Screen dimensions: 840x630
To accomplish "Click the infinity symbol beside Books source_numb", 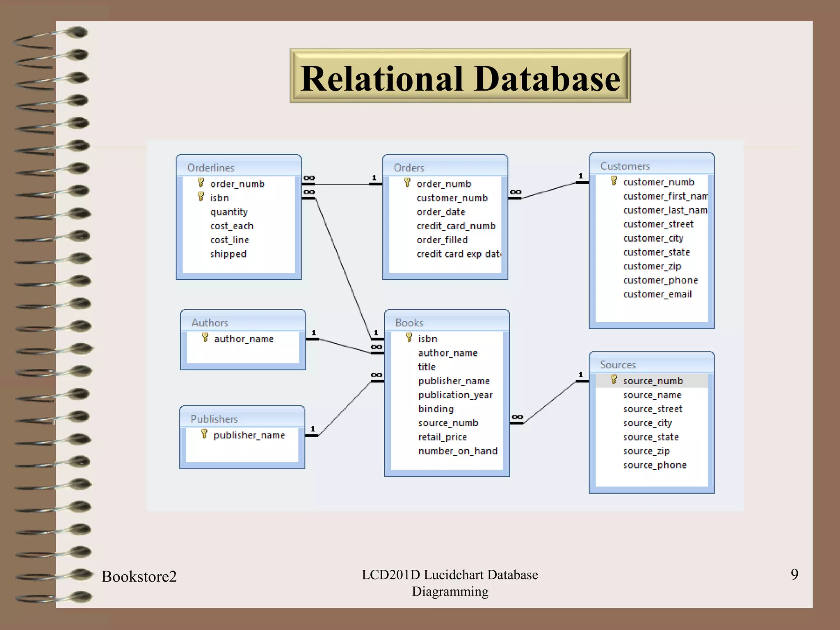I will [x=517, y=417].
